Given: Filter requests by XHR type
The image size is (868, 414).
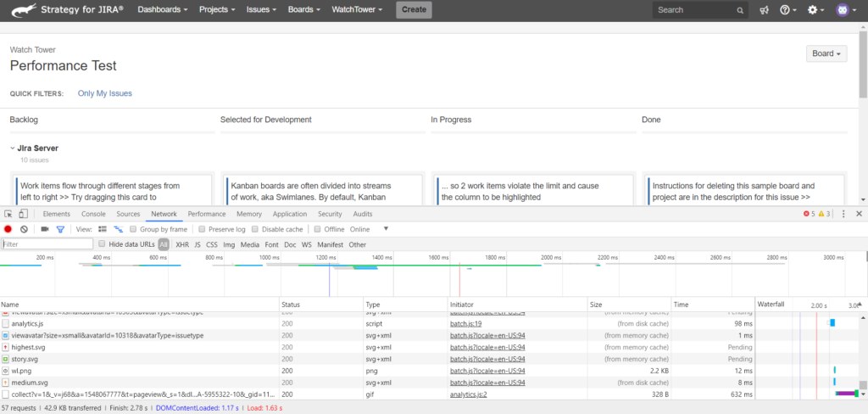Looking at the screenshot, I should (182, 244).
